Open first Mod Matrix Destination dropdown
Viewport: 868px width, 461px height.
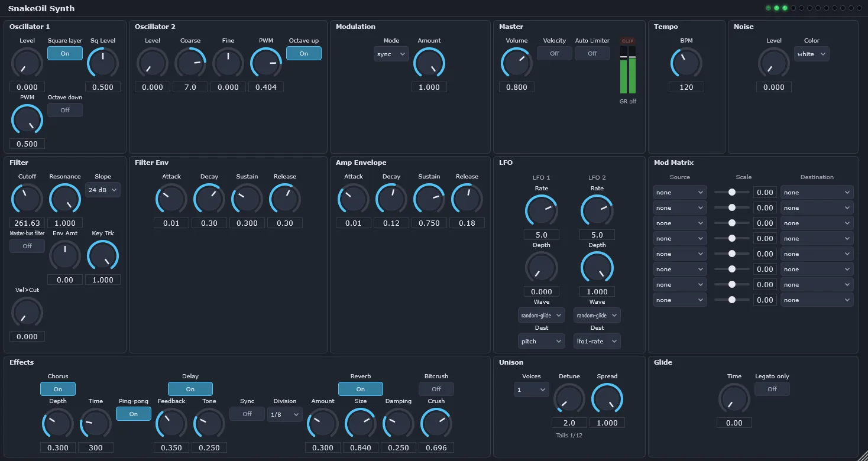[817, 192]
